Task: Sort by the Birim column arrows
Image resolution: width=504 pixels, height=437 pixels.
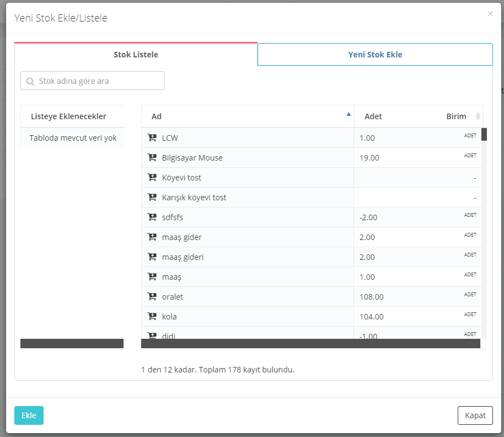Action: (x=478, y=116)
